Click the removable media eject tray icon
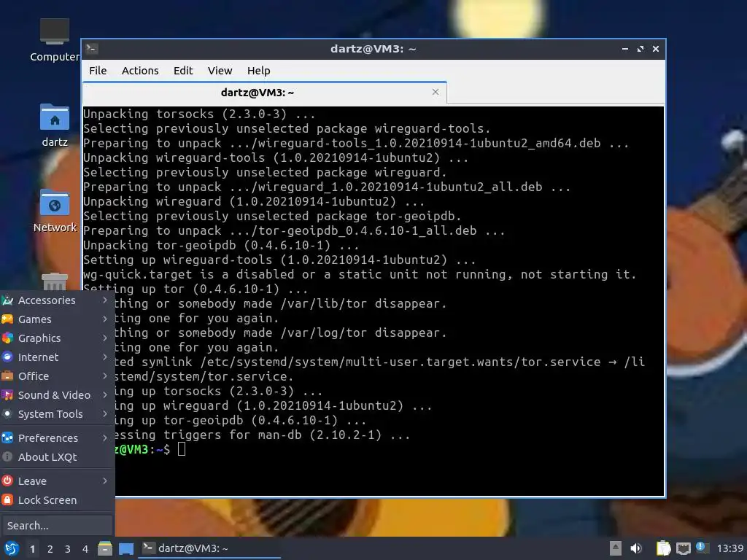747x560 pixels. click(616, 548)
